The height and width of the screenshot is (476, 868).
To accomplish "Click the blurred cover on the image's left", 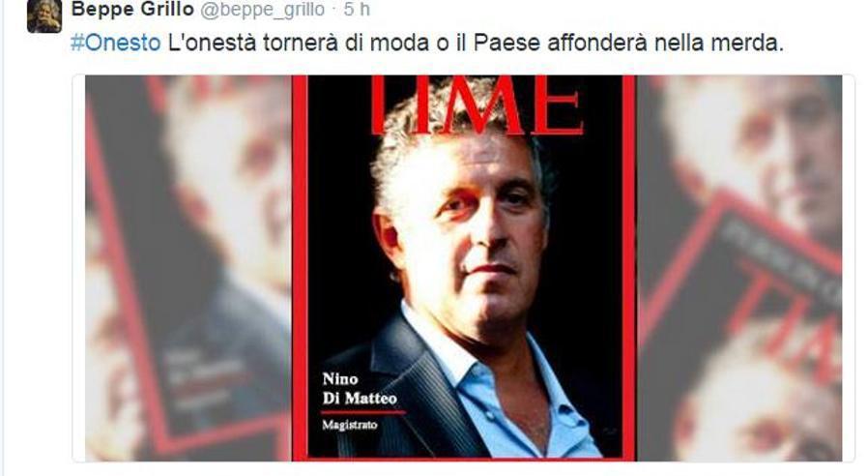I will click(x=188, y=268).
